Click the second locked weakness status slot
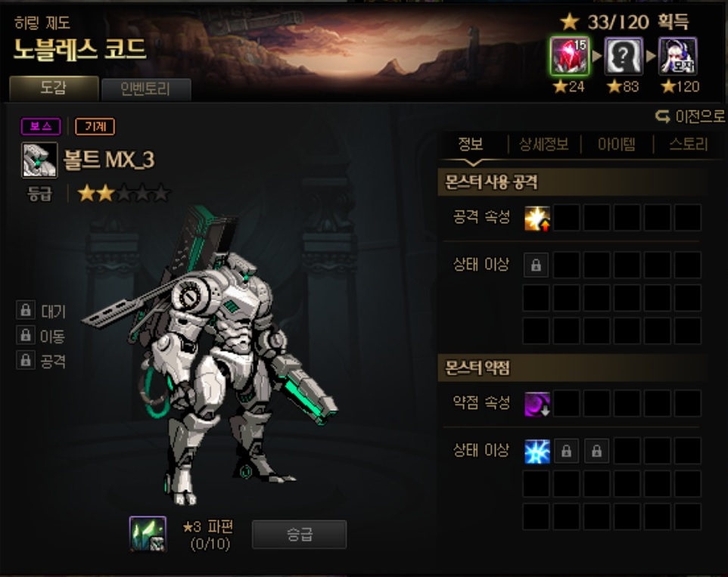This screenshot has width=728, height=577. [x=596, y=451]
